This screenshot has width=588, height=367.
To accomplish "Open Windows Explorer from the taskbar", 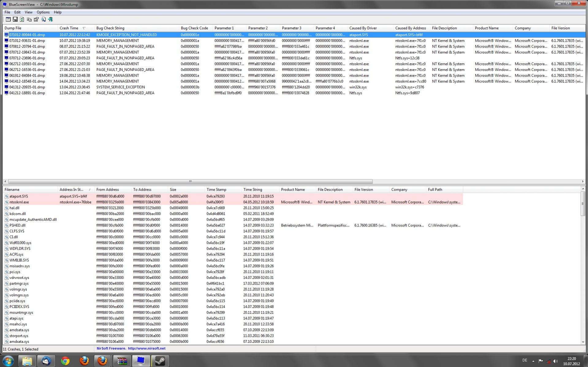I will click(27, 361).
